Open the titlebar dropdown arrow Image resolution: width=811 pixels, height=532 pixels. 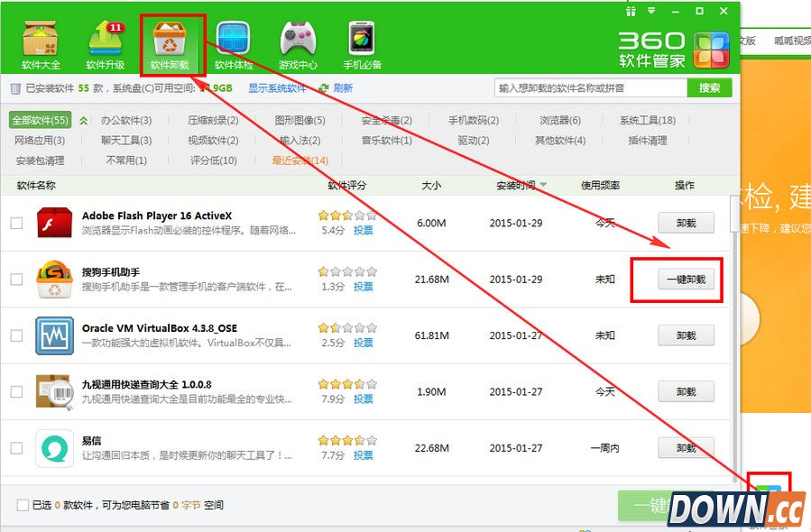click(650, 11)
